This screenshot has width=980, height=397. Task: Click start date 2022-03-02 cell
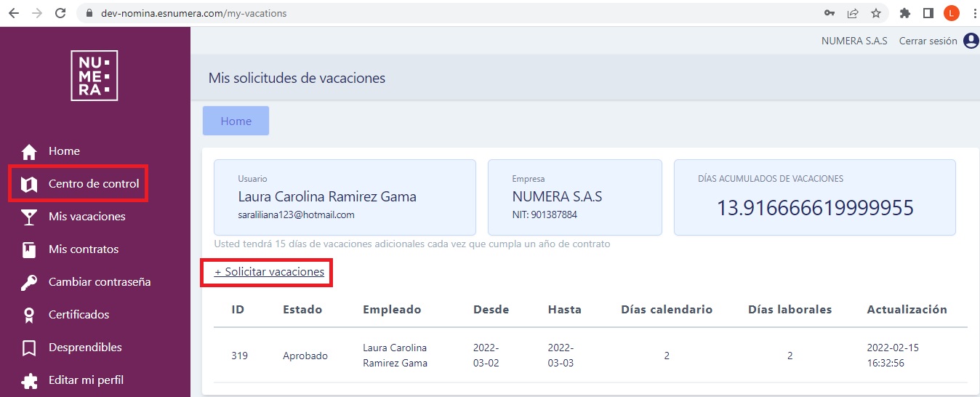click(486, 356)
